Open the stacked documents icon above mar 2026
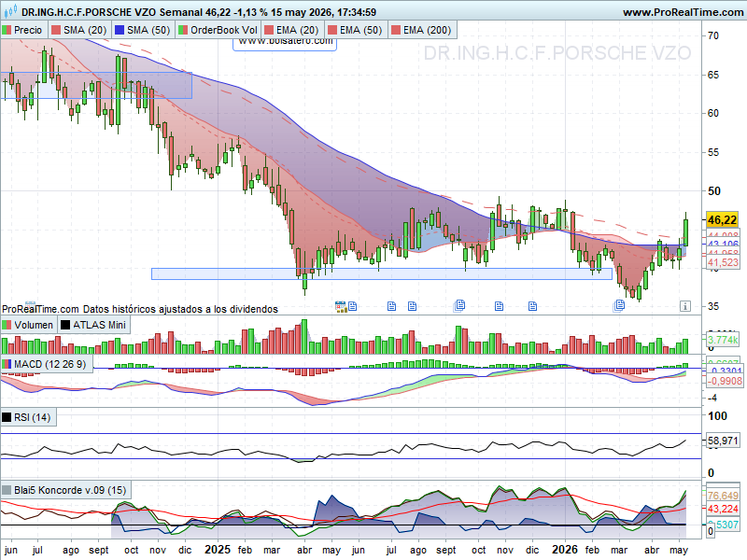 (x=619, y=305)
